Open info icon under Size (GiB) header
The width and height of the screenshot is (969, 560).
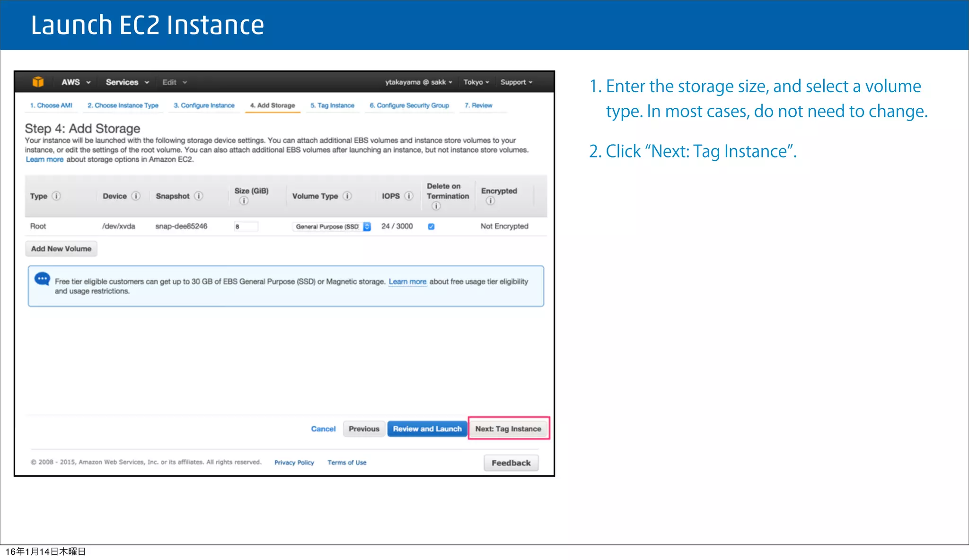point(244,201)
